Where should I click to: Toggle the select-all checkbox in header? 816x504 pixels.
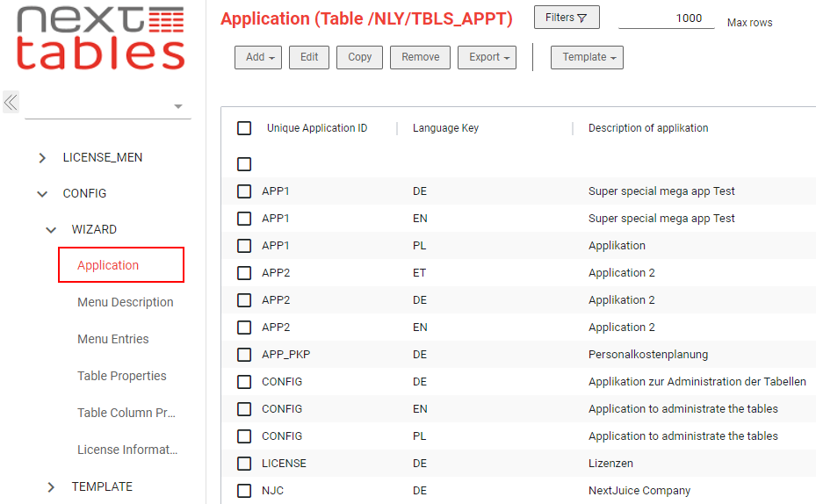[244, 128]
